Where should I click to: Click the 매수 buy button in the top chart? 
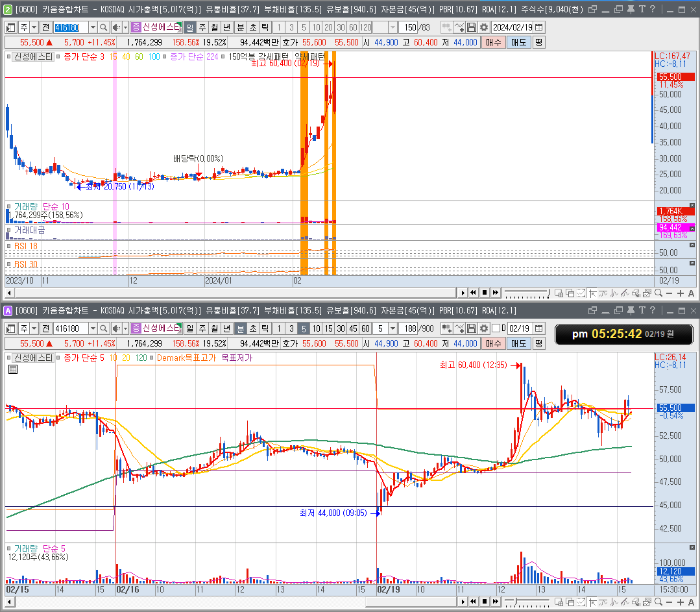(x=493, y=42)
